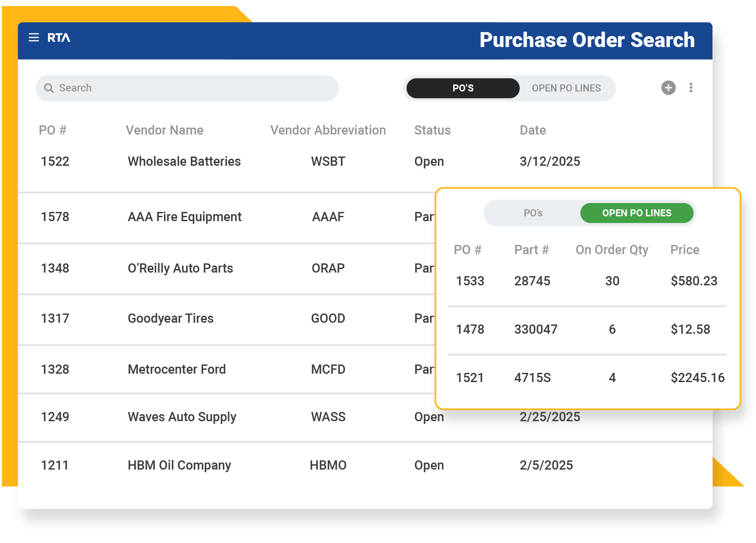This screenshot has width=756, height=543.
Task: Select the PO's tab in popup panel
Action: (x=533, y=213)
